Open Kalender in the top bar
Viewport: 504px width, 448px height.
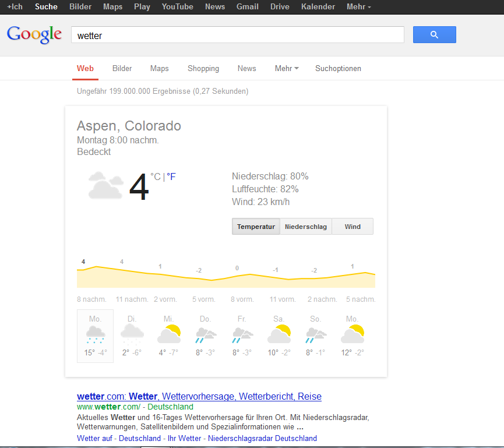(318, 7)
